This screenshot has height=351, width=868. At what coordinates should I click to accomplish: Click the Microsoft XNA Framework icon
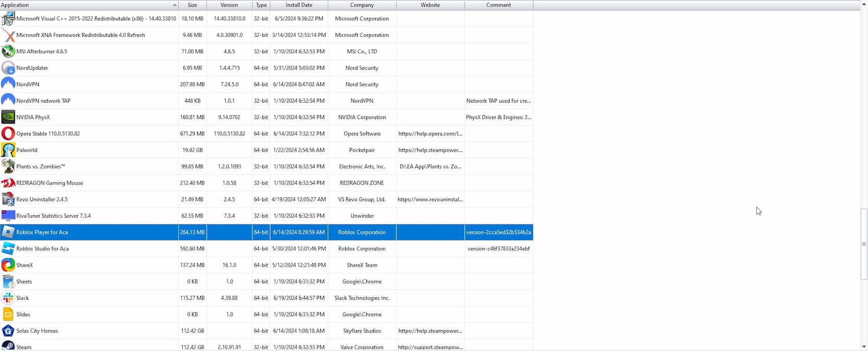coord(8,35)
